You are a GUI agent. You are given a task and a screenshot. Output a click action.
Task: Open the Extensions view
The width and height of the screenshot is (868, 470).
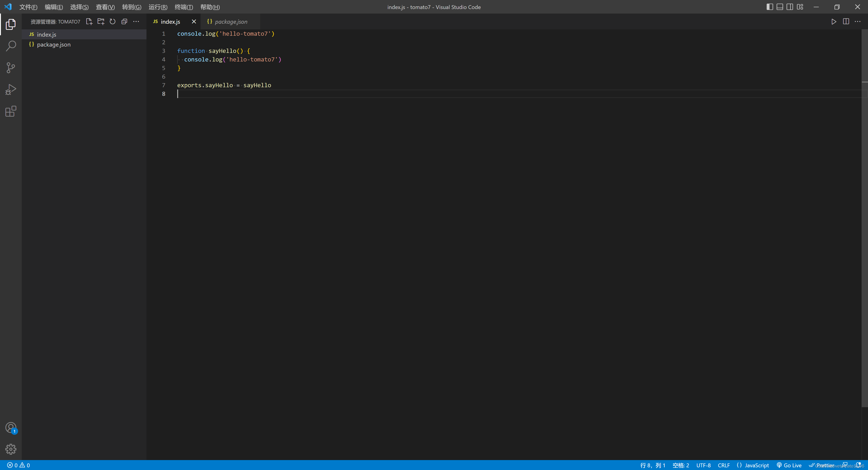(11, 111)
